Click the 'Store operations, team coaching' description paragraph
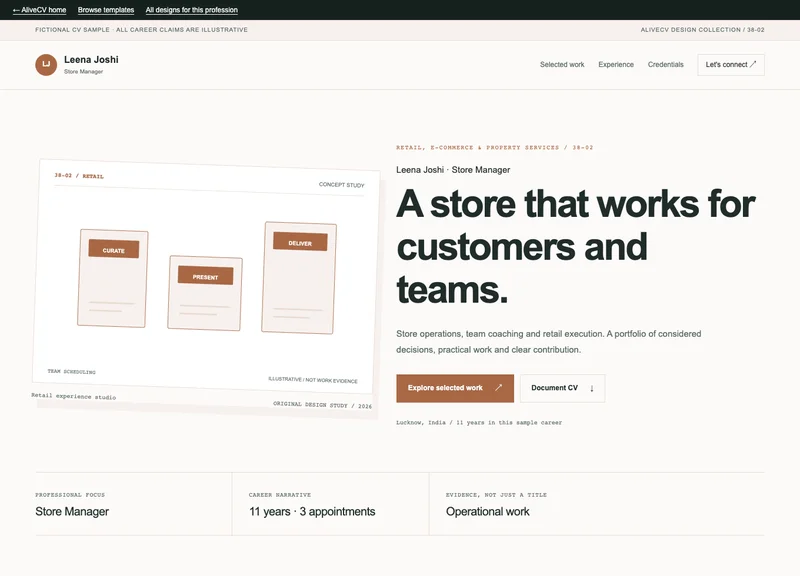This screenshot has height=576, width=800. click(x=548, y=342)
